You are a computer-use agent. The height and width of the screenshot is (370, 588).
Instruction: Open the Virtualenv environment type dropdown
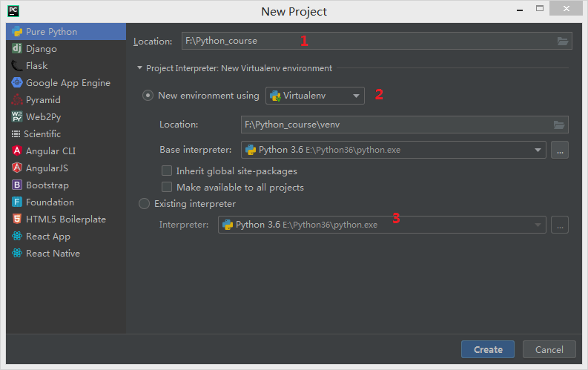(315, 96)
